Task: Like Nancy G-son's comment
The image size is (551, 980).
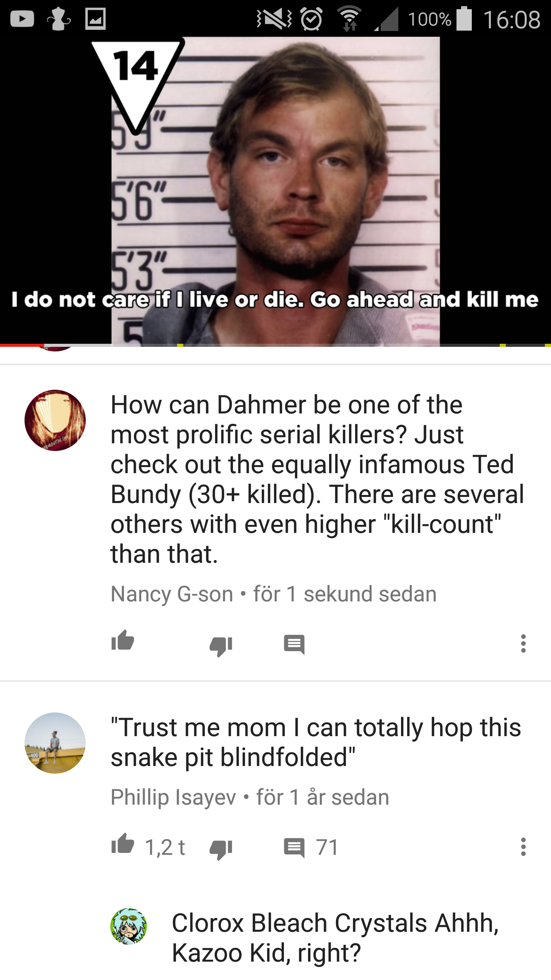Action: [122, 640]
